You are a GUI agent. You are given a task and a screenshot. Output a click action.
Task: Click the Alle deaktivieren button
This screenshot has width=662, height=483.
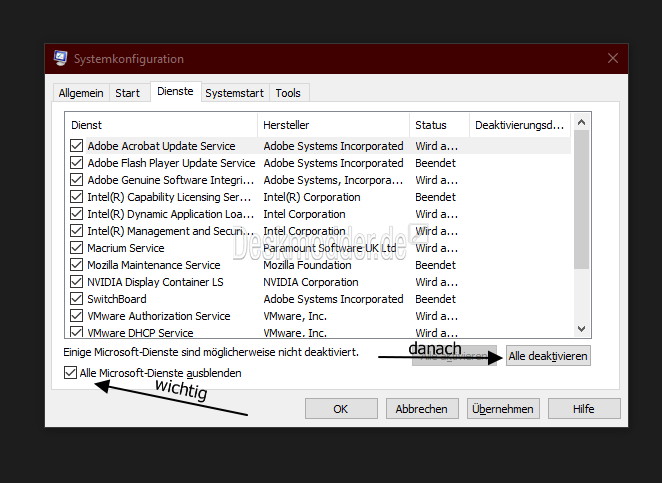(548, 356)
